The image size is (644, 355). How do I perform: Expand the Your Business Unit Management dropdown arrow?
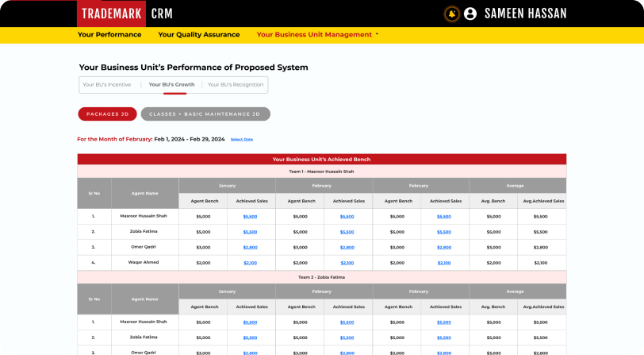click(377, 35)
